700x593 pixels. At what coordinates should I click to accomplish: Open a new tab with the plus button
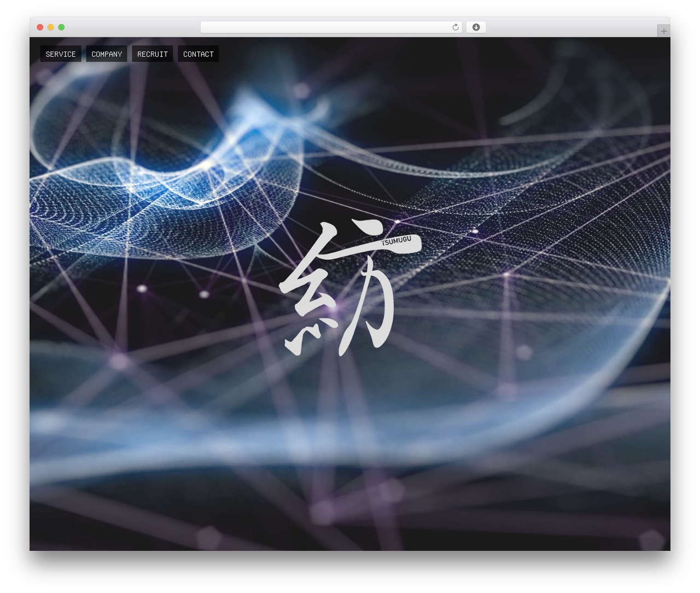[664, 31]
